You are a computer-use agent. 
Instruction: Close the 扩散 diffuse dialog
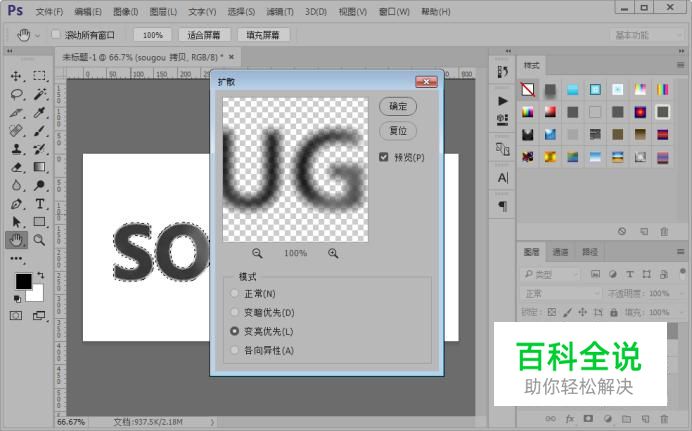point(426,82)
